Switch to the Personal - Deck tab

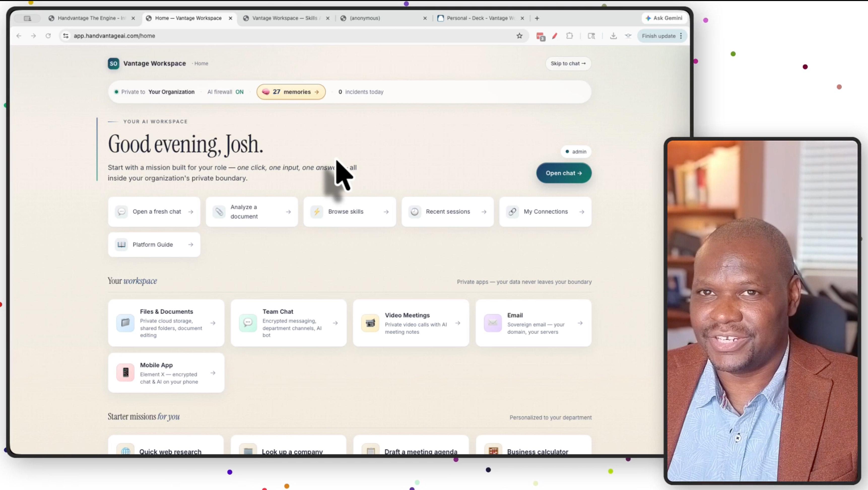(x=481, y=18)
